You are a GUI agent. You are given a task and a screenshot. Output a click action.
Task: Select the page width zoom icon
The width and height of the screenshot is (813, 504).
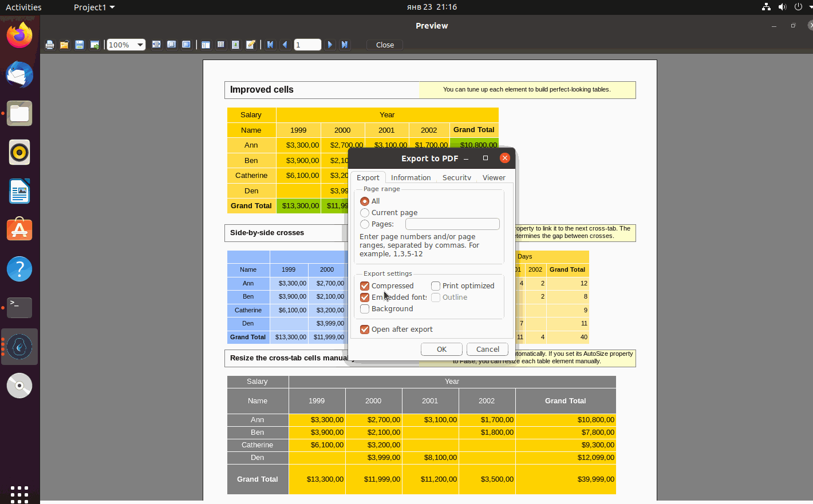coord(156,45)
